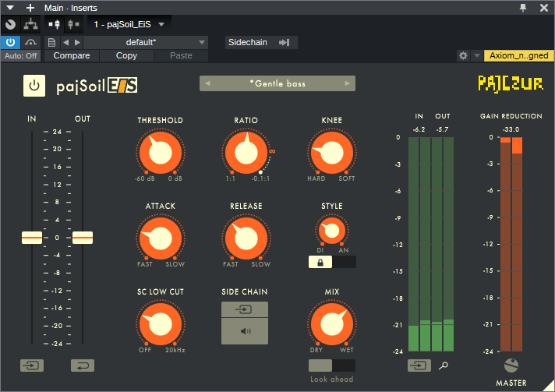
Task: Click the magnifier zoom icon below meters
Action: click(x=444, y=366)
